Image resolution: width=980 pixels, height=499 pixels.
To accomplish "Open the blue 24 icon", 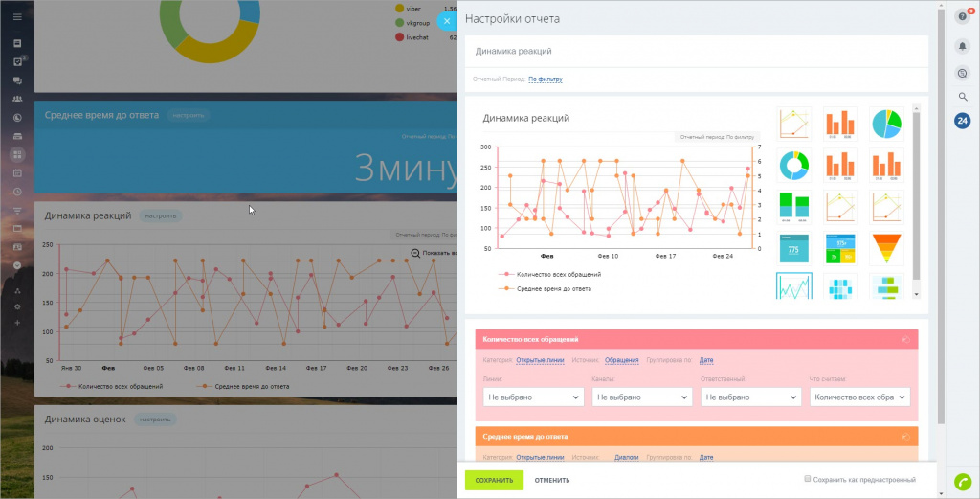I will pyautogui.click(x=963, y=121).
